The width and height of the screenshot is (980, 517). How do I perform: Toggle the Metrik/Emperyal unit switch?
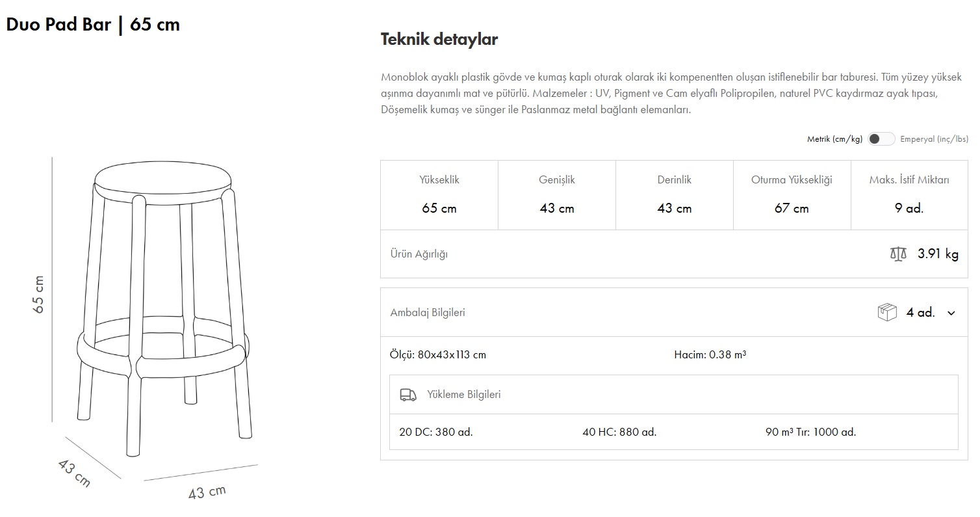click(881, 139)
